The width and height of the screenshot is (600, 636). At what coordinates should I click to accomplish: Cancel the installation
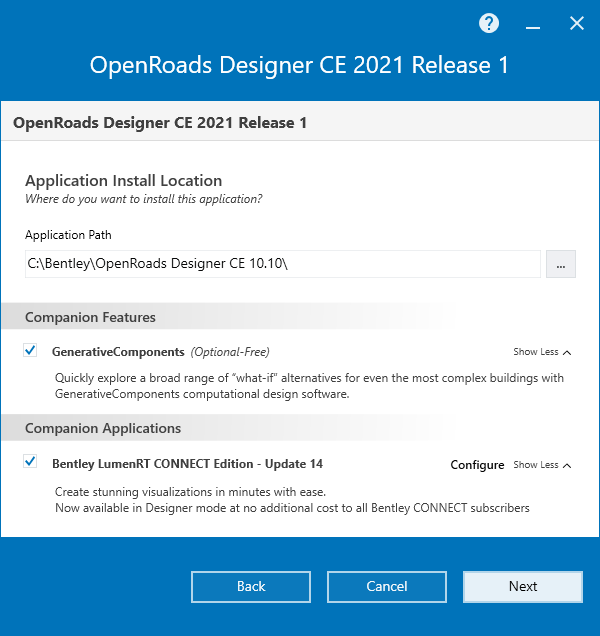(387, 587)
